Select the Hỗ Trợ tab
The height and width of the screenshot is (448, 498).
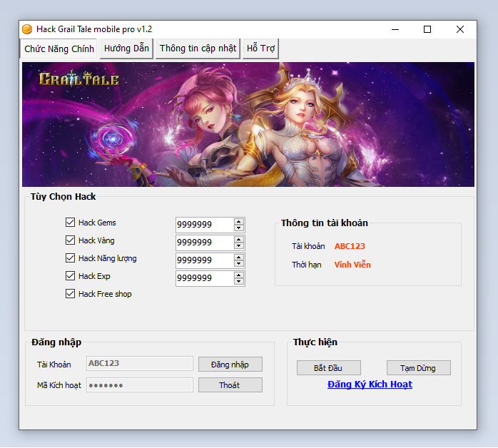[x=260, y=48]
